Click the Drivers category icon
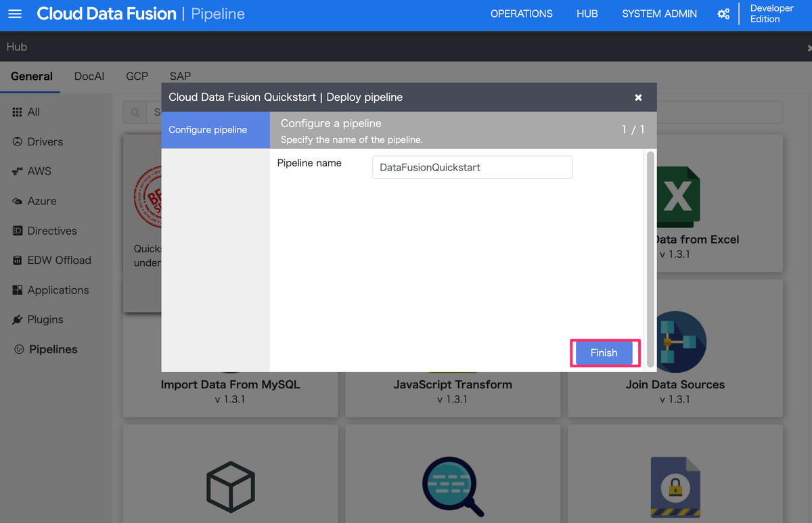This screenshot has width=812, height=523. coord(18,142)
